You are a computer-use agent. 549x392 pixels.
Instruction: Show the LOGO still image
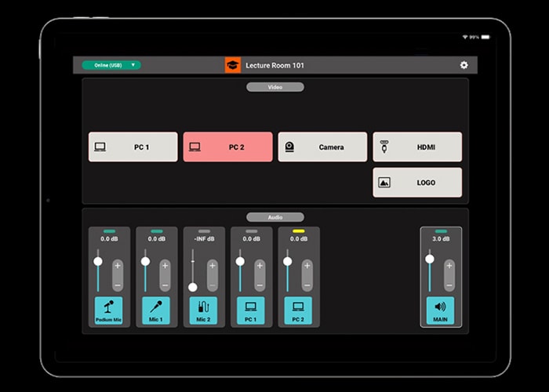pyautogui.click(x=417, y=182)
